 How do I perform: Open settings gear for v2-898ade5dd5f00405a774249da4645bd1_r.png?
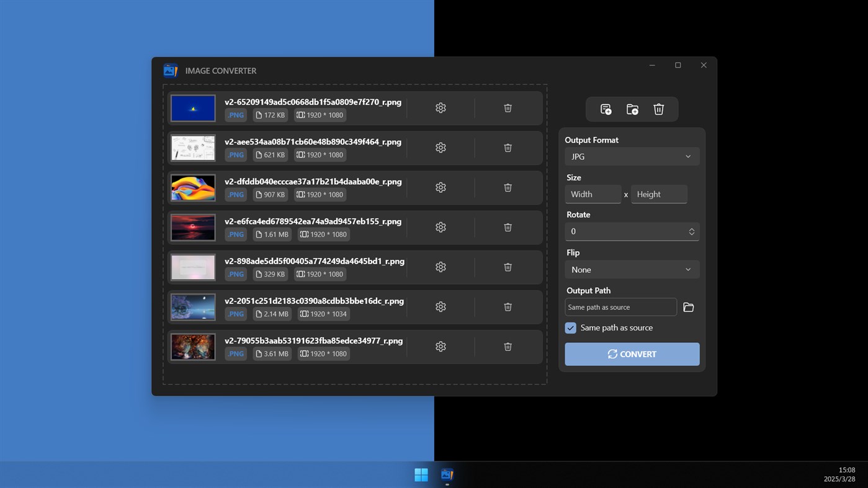click(x=441, y=267)
